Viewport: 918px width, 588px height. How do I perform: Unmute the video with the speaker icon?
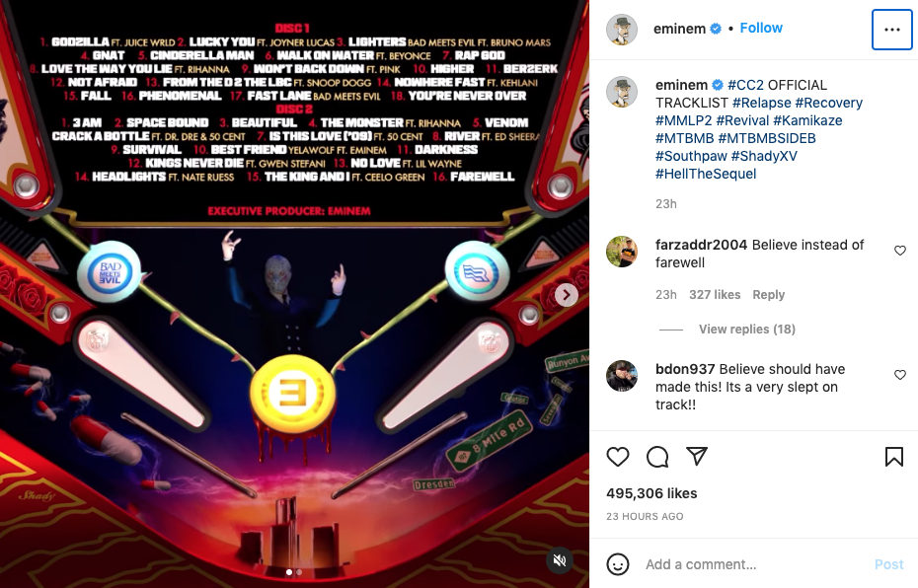(x=560, y=560)
